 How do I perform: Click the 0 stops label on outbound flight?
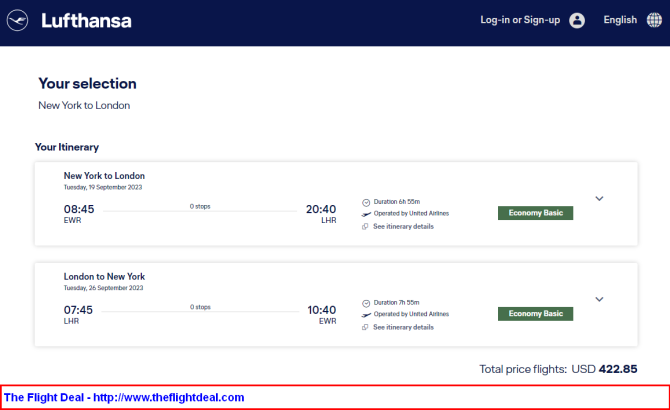tap(200, 206)
